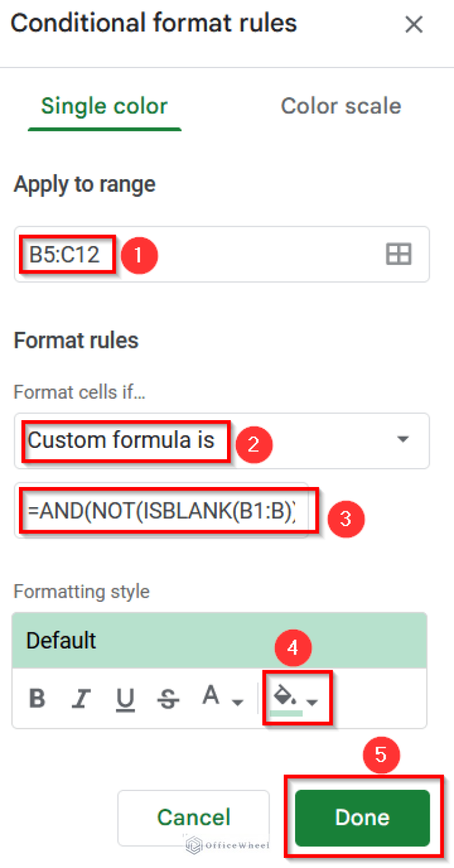Toggle italic formatting

(80, 699)
